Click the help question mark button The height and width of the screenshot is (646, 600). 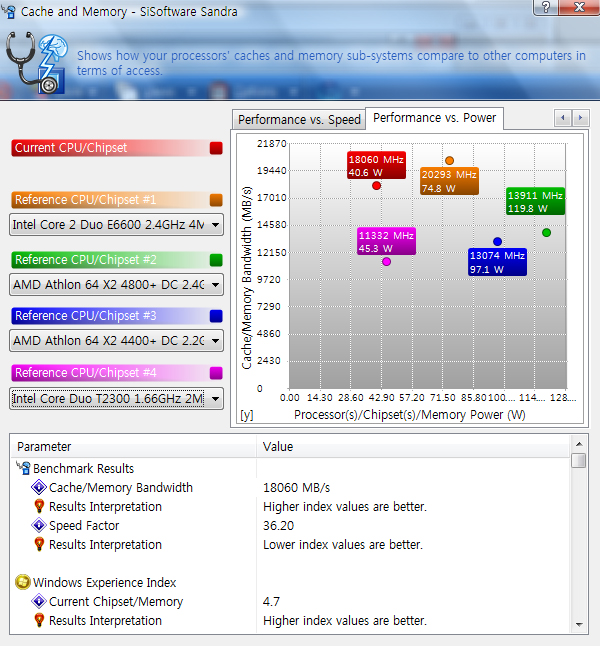click(543, 9)
